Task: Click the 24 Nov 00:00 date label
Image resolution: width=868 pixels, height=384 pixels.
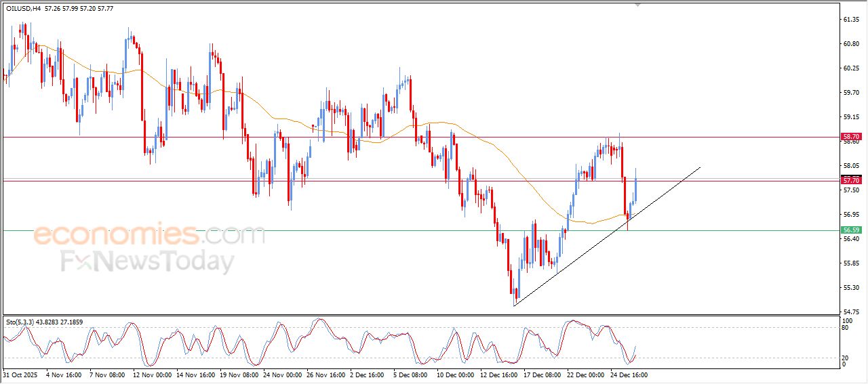Action: click(283, 374)
